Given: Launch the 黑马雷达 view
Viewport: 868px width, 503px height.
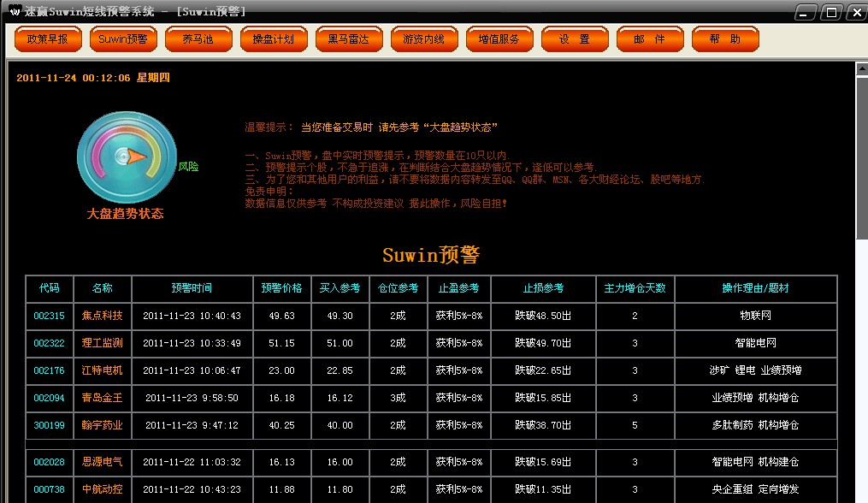Looking at the screenshot, I should tap(349, 39).
